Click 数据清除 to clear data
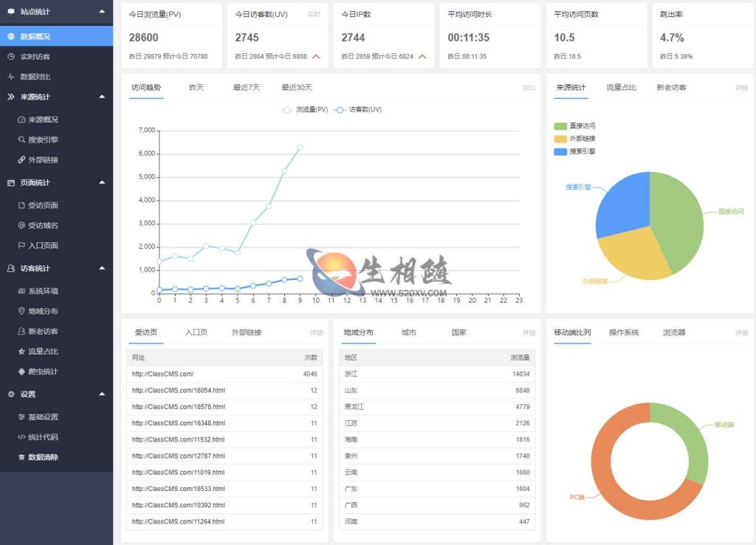Viewport: 756px width, 545px height. [x=50, y=457]
